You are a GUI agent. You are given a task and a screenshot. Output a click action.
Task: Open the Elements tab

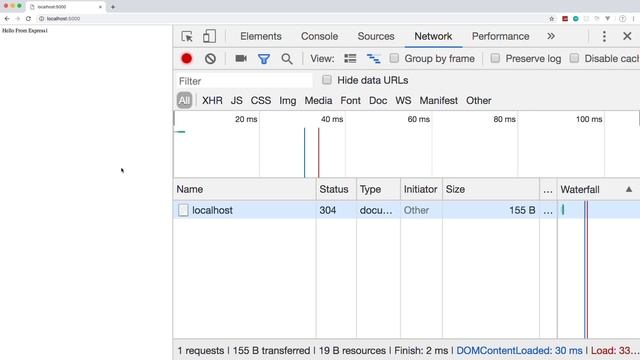click(261, 36)
